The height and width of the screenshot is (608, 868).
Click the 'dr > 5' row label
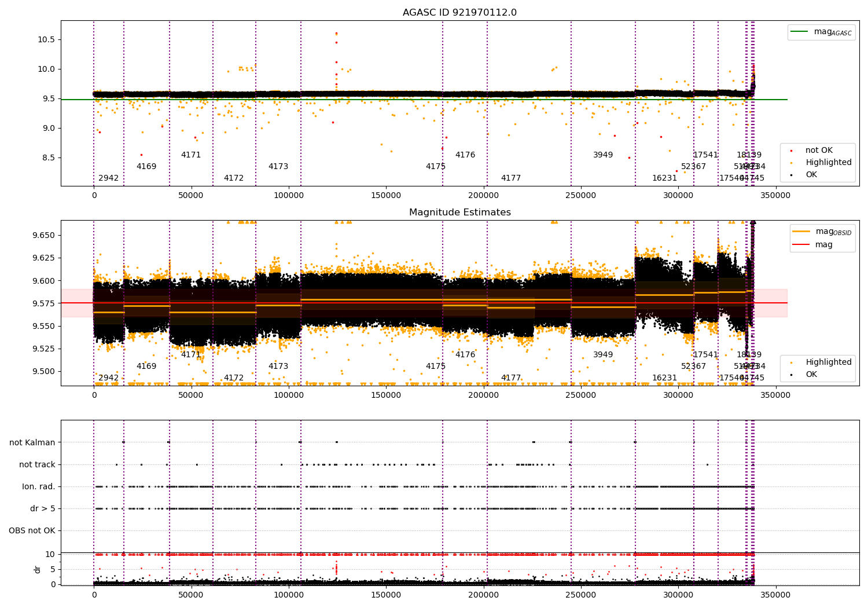tap(43, 508)
